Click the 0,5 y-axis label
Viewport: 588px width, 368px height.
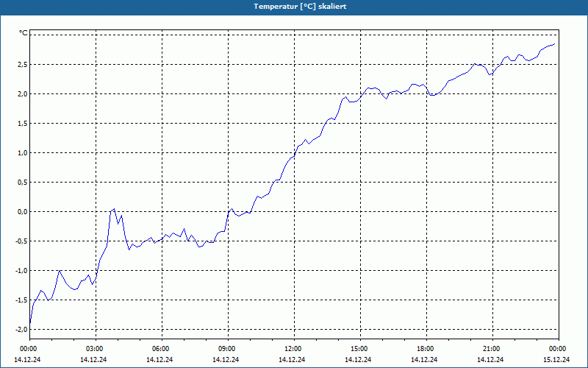23,182
